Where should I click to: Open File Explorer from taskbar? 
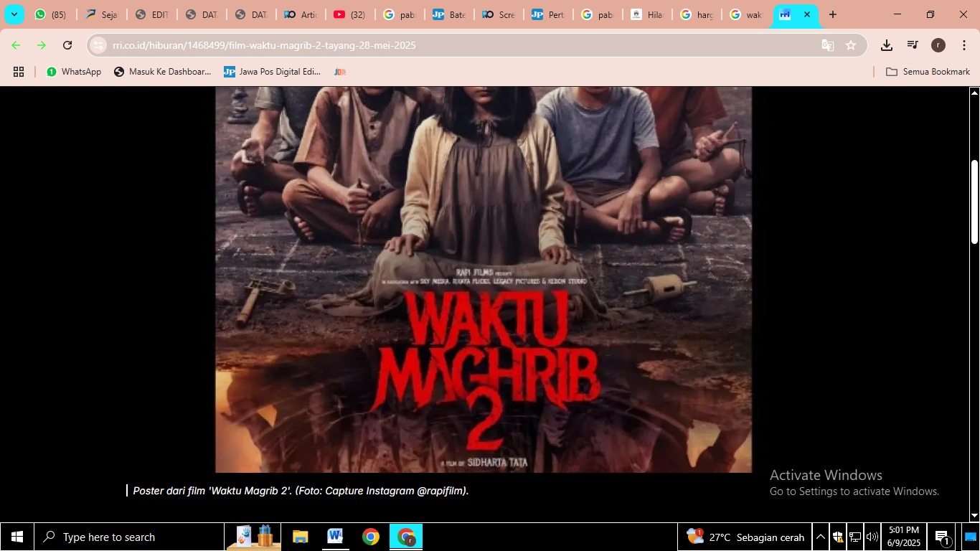[300, 537]
